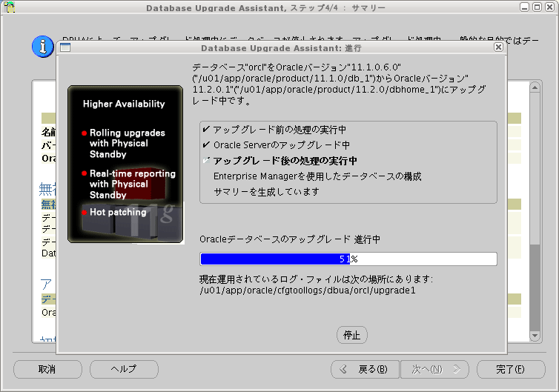Click the checkmark beside Oracle Serverのアップグレード中
Image resolution: width=559 pixels, height=392 pixels.
click(x=206, y=144)
